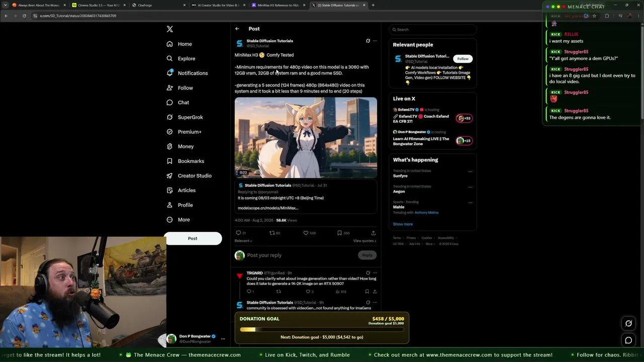Close the Stable Diffusion Tutorials tab
Image resolution: width=644 pixels, height=362 pixels.
point(364,5)
